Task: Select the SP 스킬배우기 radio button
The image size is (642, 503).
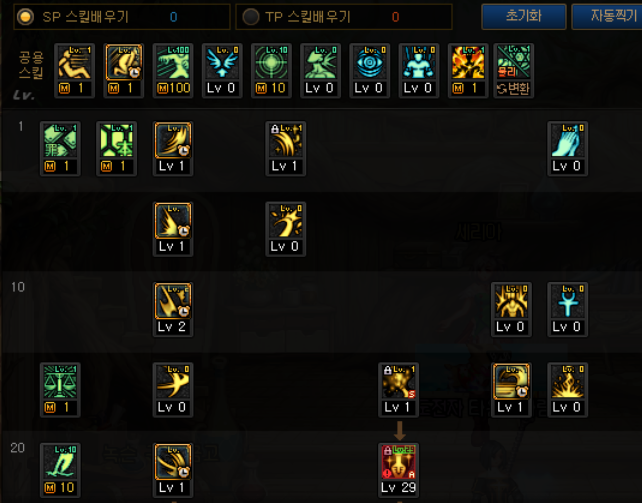Action: (x=25, y=17)
